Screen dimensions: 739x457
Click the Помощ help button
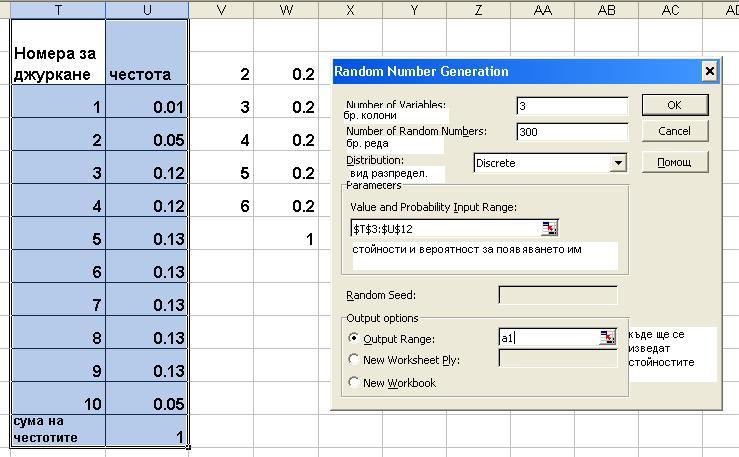pyautogui.click(x=674, y=162)
